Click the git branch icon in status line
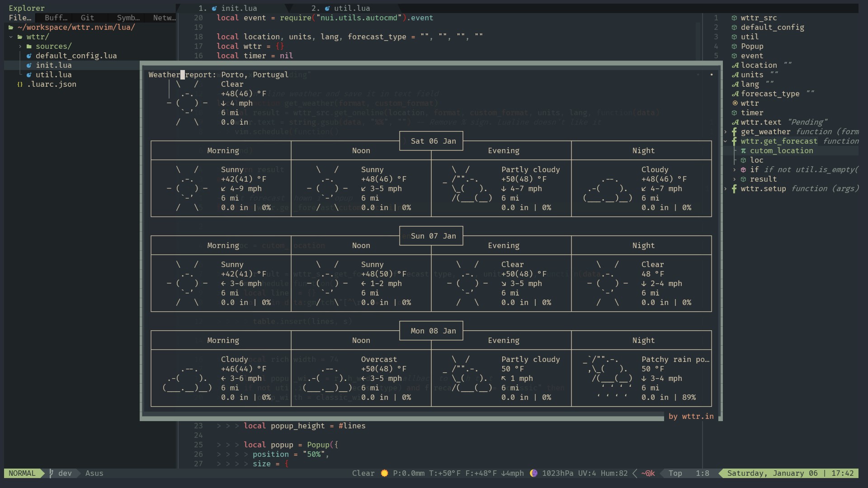Viewport: 868px width, 488px height. coord(52,474)
